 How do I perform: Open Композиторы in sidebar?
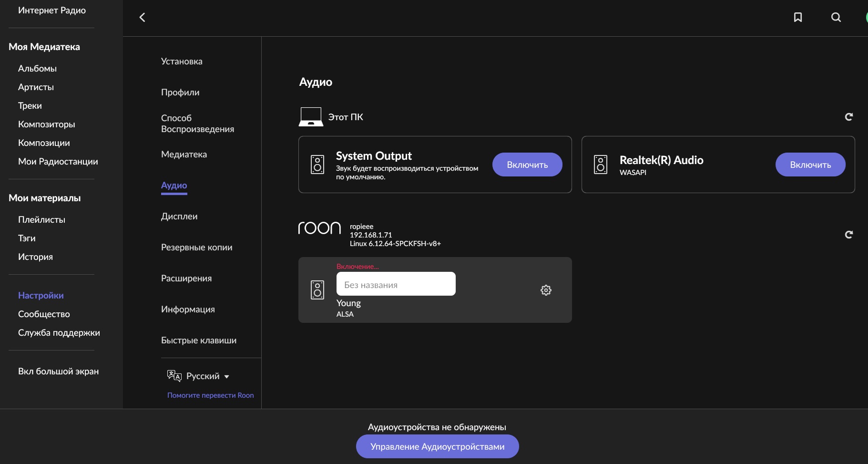point(46,124)
